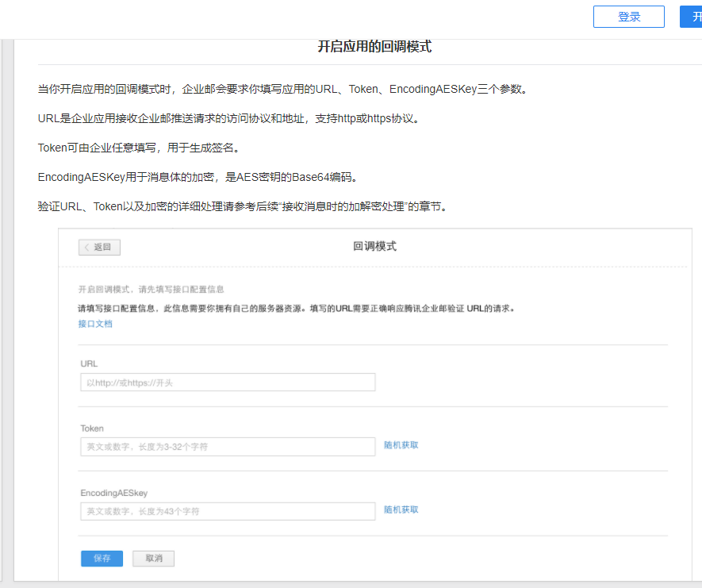Click the EncodingAESKey label above the third field
The image size is (702, 588).
113,493
